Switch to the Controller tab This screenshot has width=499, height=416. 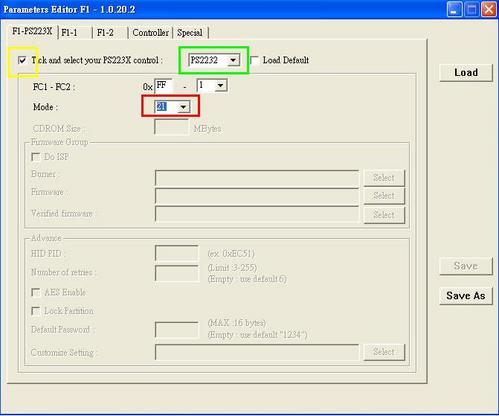click(150, 33)
